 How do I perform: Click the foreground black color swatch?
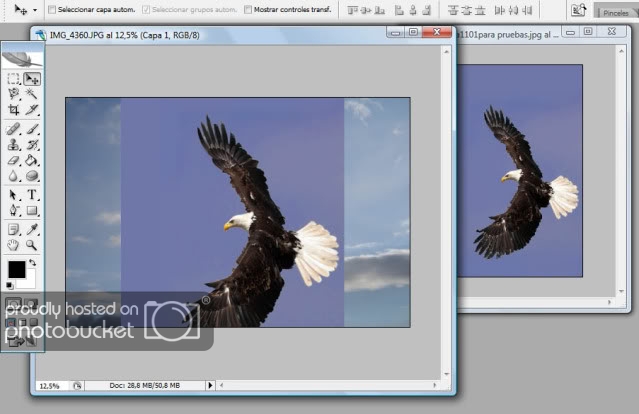tap(16, 269)
